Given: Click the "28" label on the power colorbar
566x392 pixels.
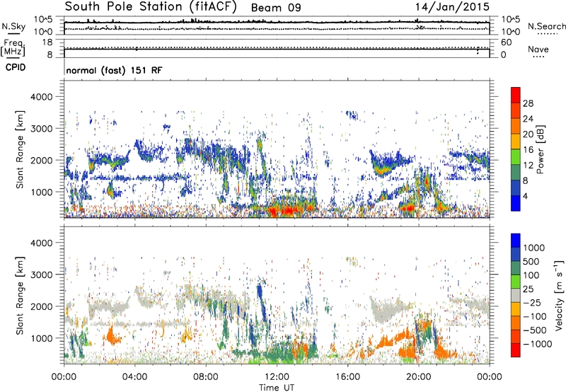Looking at the screenshot, I should 528,103.
